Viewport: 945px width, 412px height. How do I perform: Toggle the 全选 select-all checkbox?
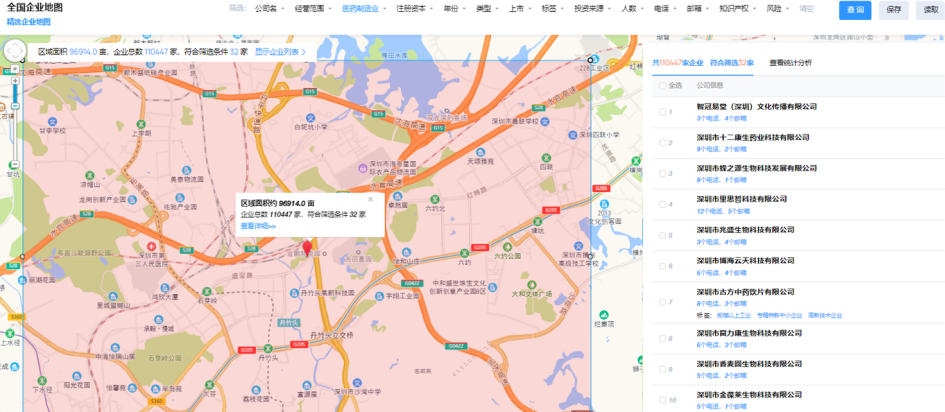[x=661, y=85]
